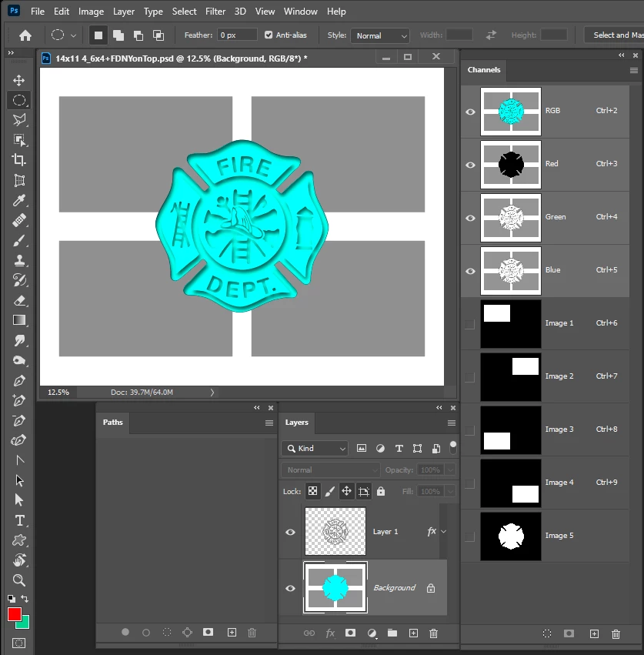The image size is (644, 655).
Task: Select the Crop tool
Action: (18, 159)
